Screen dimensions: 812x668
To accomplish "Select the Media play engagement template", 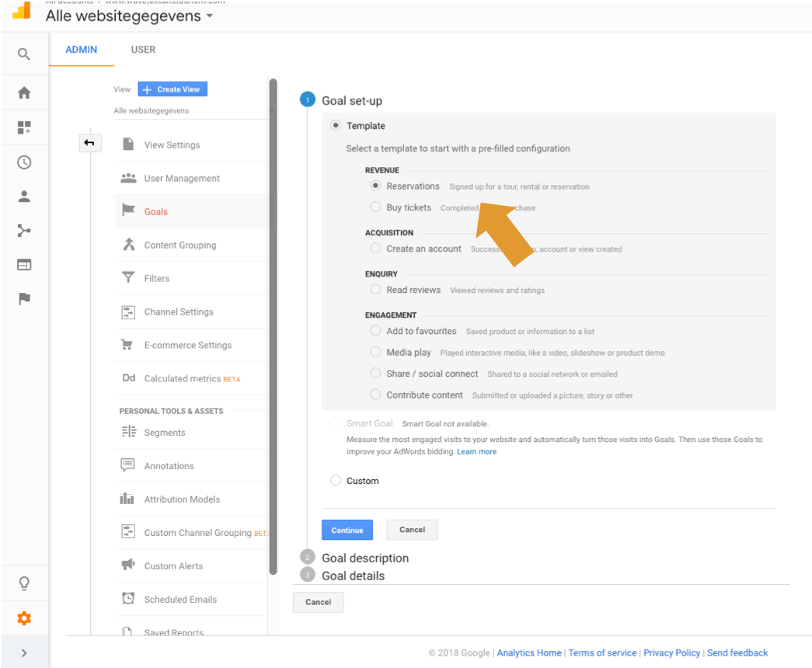I will 375,352.
